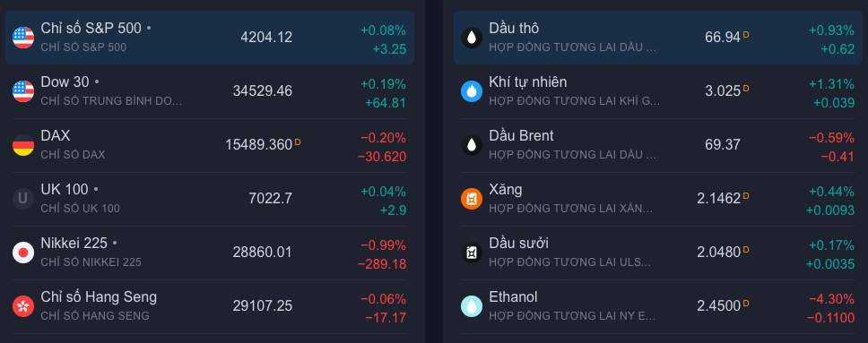868x343 pixels.
Task: Click the Japan flag icon for Nikkei 225
Action: [23, 253]
